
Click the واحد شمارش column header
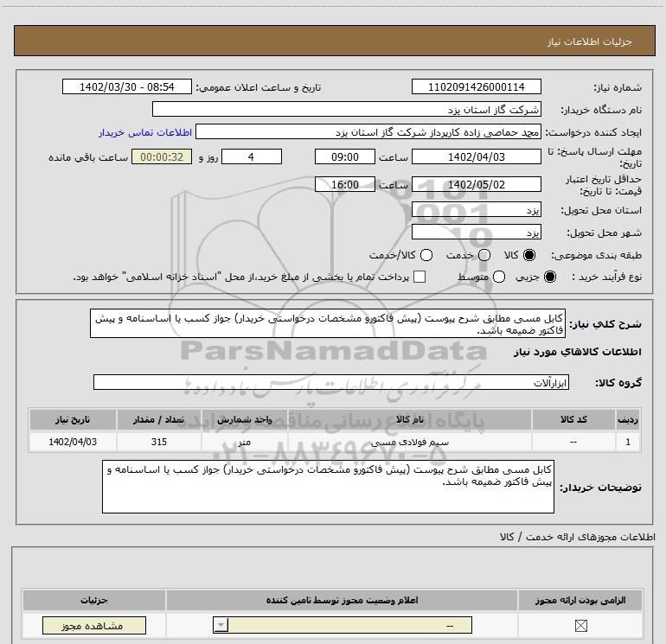point(245,419)
